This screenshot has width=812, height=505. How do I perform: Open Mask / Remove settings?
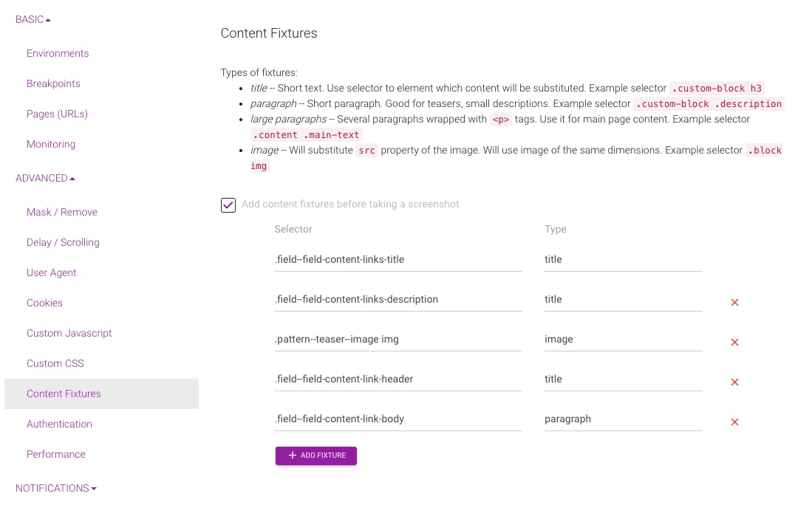(61, 212)
